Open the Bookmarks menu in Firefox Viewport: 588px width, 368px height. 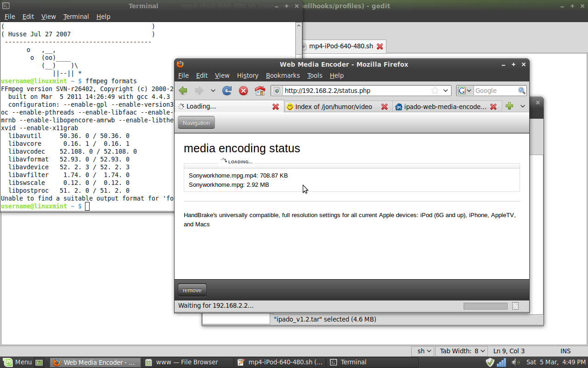coord(283,75)
